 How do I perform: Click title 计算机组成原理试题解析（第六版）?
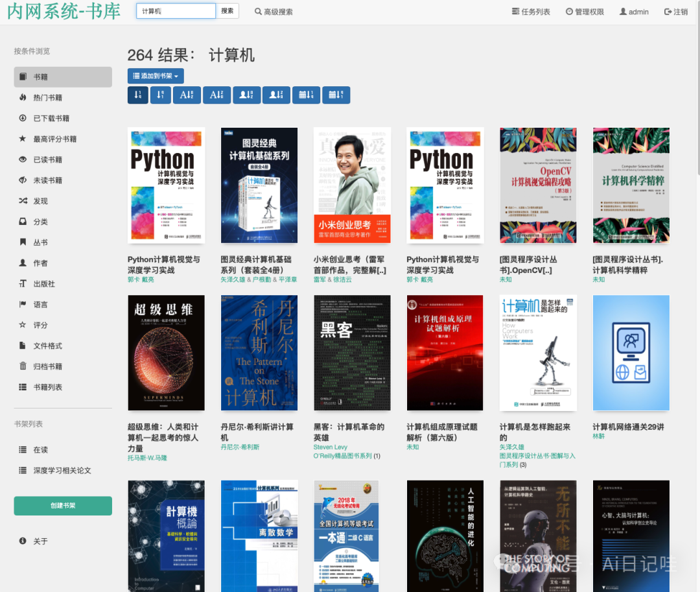(x=442, y=432)
